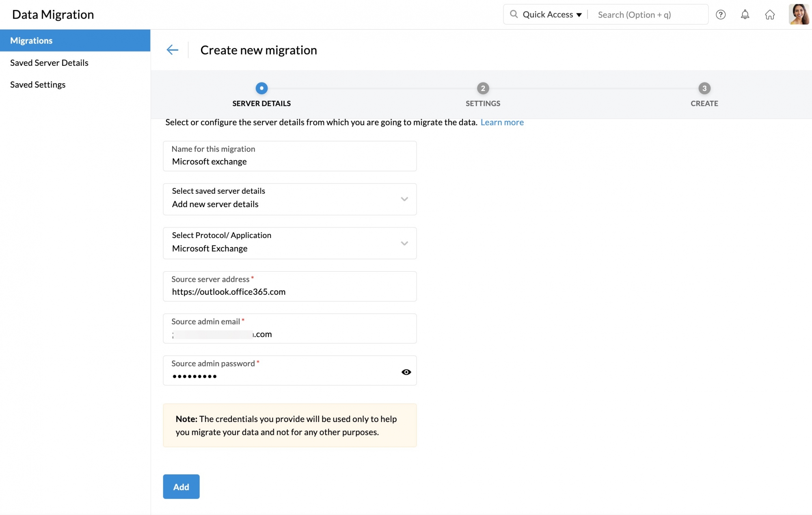This screenshot has height=515, width=812.
Task: Follow the Learn more link
Action: pos(502,122)
